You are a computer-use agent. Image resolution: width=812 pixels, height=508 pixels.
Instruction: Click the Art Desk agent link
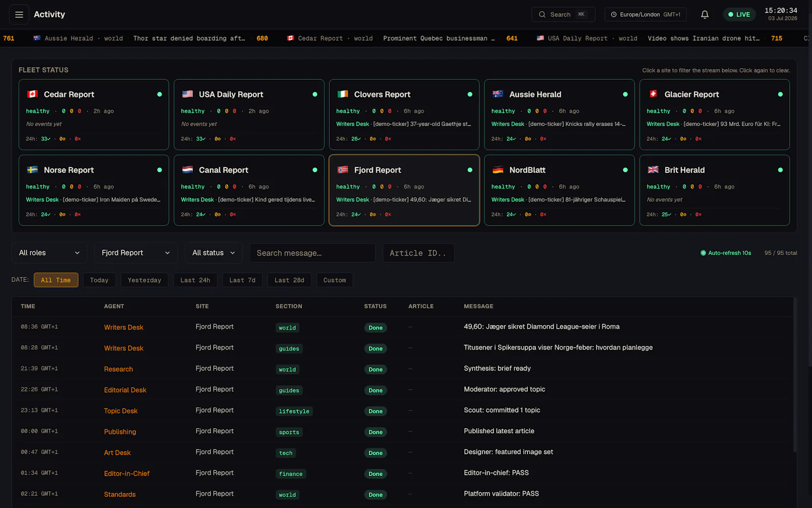[117, 452]
